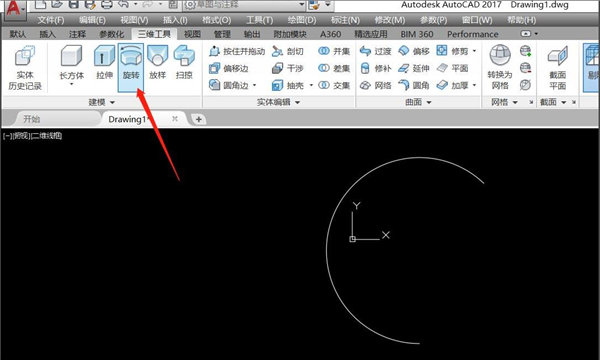Click the 转换为网格 (Convert to Mesh) tool
600x360 pixels.
(x=500, y=67)
